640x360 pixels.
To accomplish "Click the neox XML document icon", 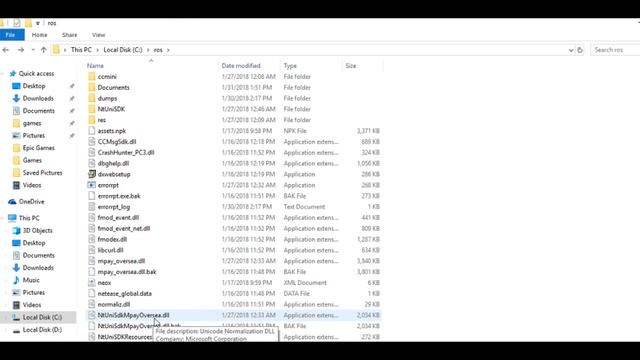I will click(x=92, y=282).
